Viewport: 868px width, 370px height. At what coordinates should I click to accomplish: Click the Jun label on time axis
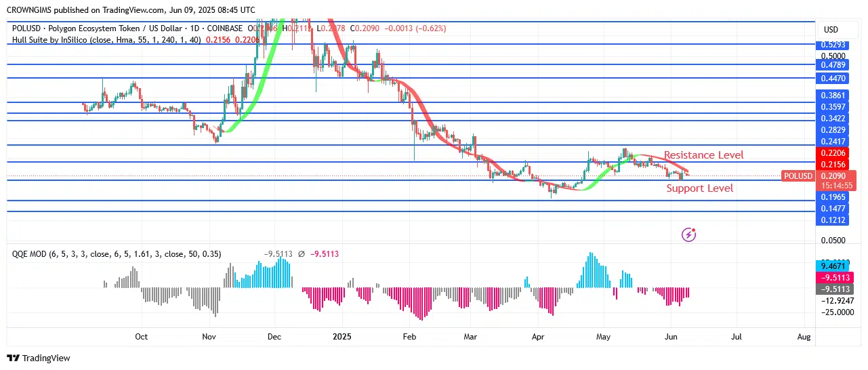pos(670,336)
